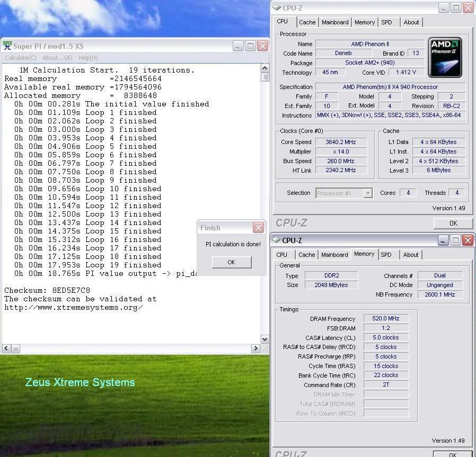Maximize the Super PI window
476x457 pixels.
(x=250, y=46)
